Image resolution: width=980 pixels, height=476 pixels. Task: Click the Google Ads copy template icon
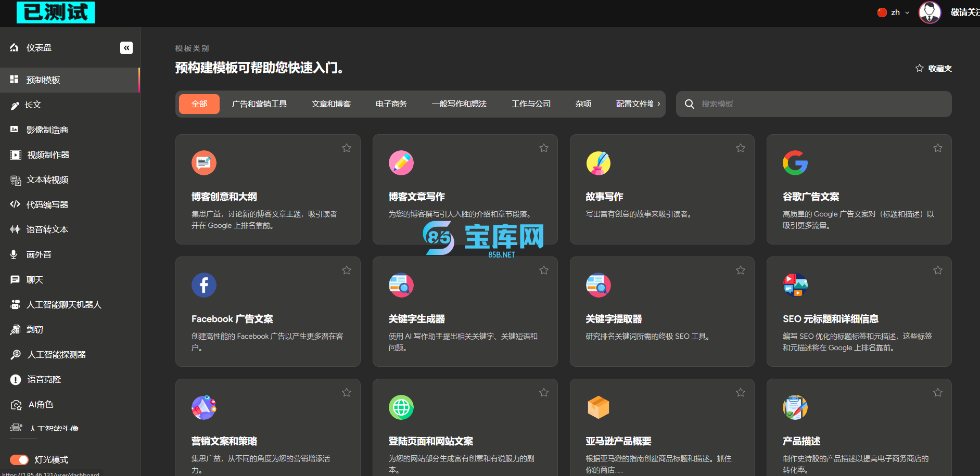[x=795, y=163]
